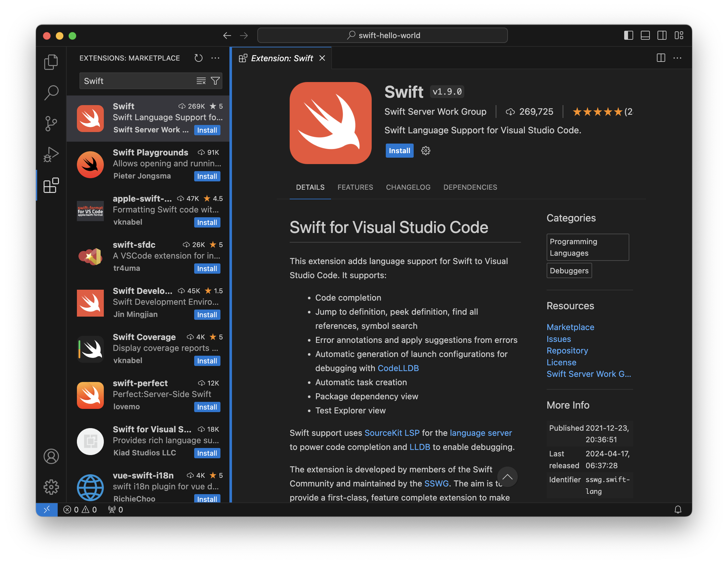Open the Manage gear in activity bar

point(51,487)
